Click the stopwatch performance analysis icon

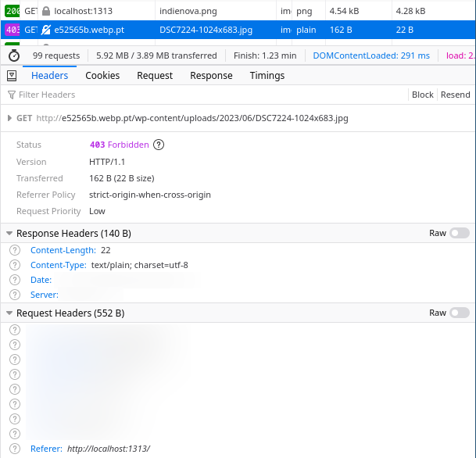point(14,55)
